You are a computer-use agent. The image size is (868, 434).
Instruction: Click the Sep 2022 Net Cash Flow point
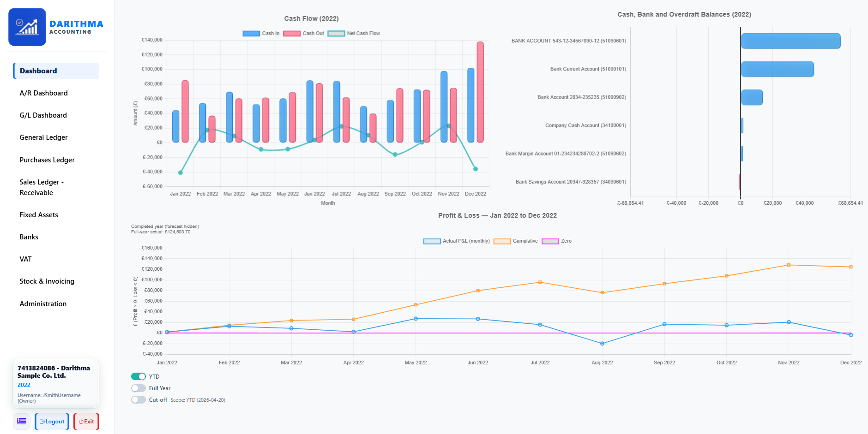[395, 155]
